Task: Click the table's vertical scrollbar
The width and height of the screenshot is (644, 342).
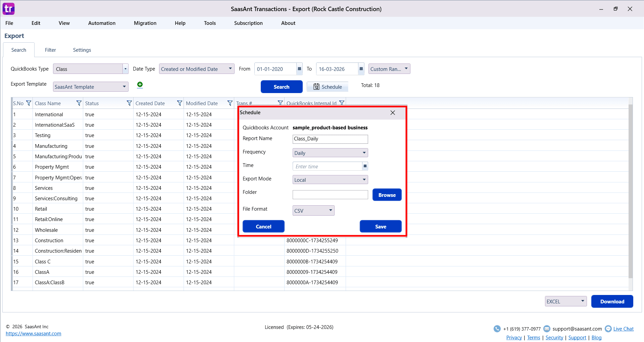Action: (x=630, y=191)
